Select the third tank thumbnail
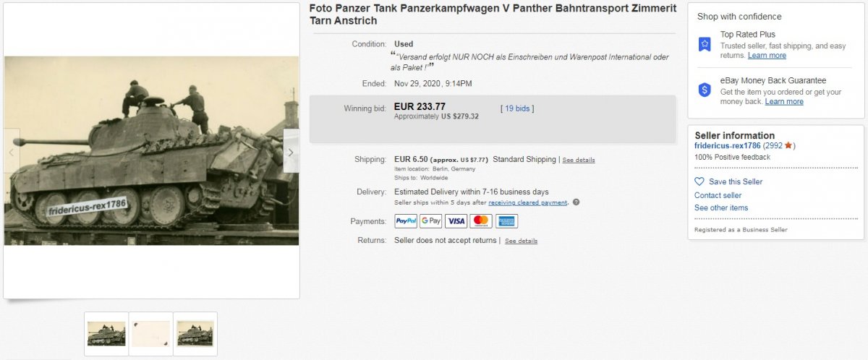 tap(195, 334)
